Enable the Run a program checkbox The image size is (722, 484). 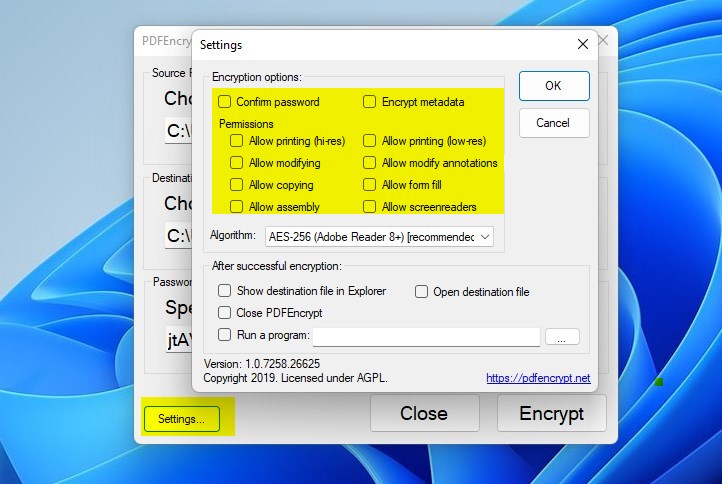click(x=224, y=335)
